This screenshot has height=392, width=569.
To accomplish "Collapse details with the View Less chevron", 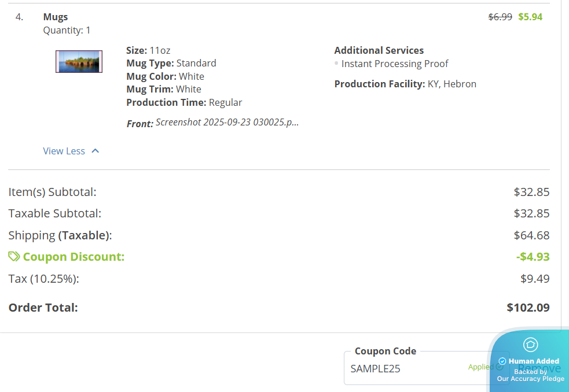I will (96, 151).
